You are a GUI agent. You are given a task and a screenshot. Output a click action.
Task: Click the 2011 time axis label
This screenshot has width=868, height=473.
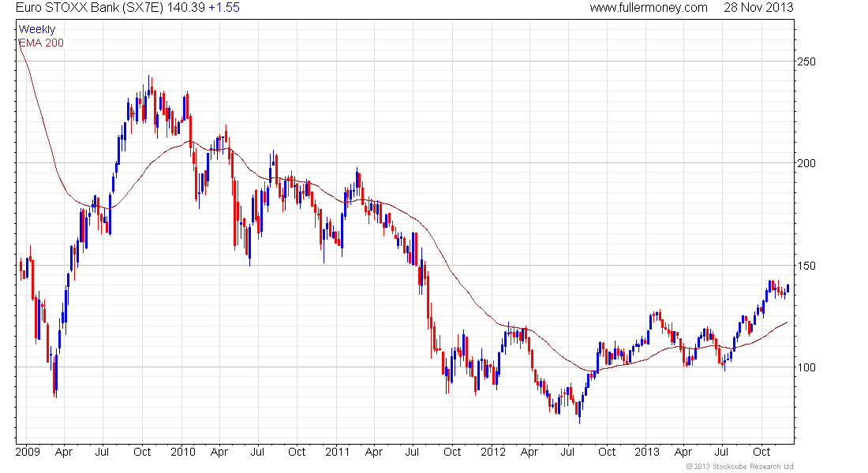[x=337, y=452]
